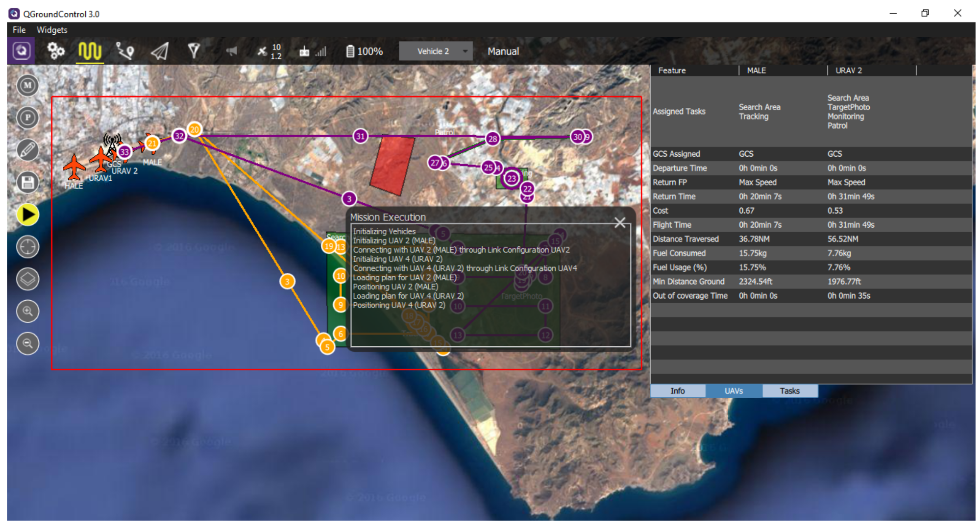The width and height of the screenshot is (980, 529).
Task: Toggle the map layers button
Action: pos(28,279)
